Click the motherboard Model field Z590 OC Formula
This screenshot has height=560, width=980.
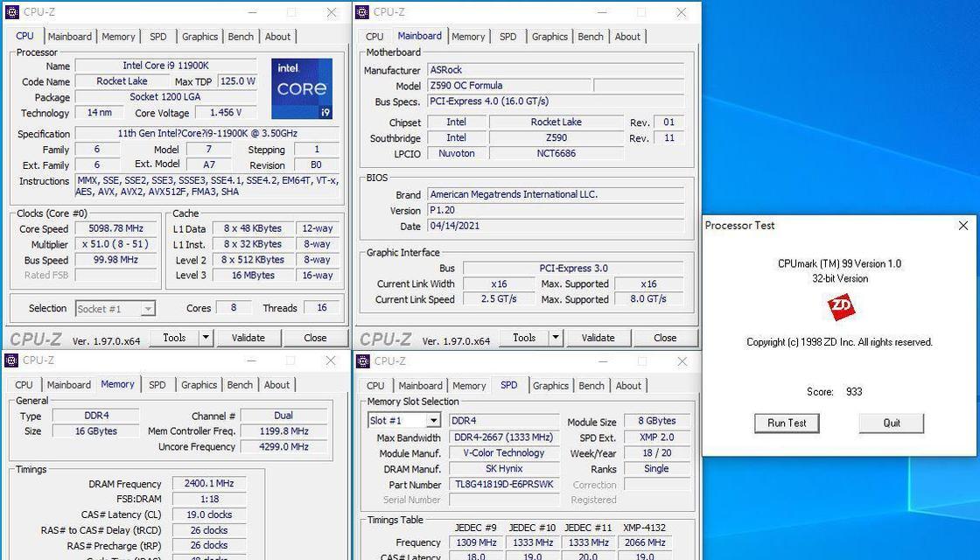click(508, 86)
